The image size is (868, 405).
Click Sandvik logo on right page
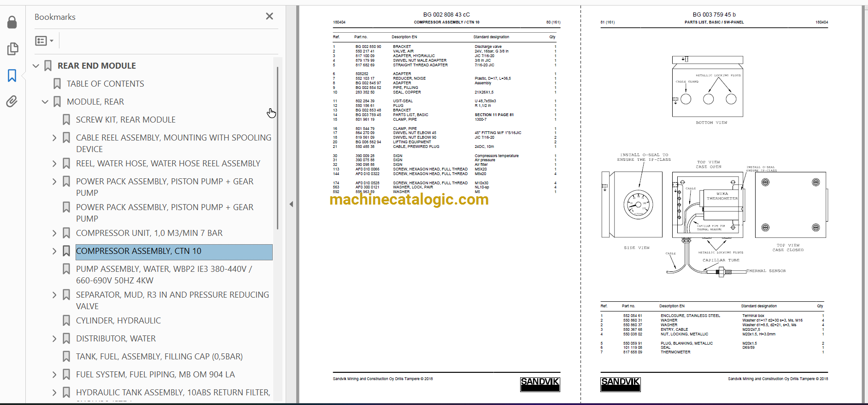pos(620,384)
